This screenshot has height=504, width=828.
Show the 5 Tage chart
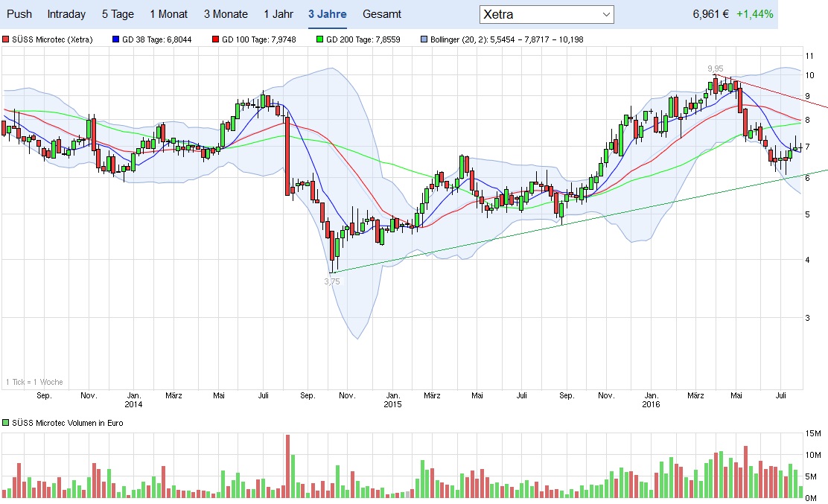118,14
